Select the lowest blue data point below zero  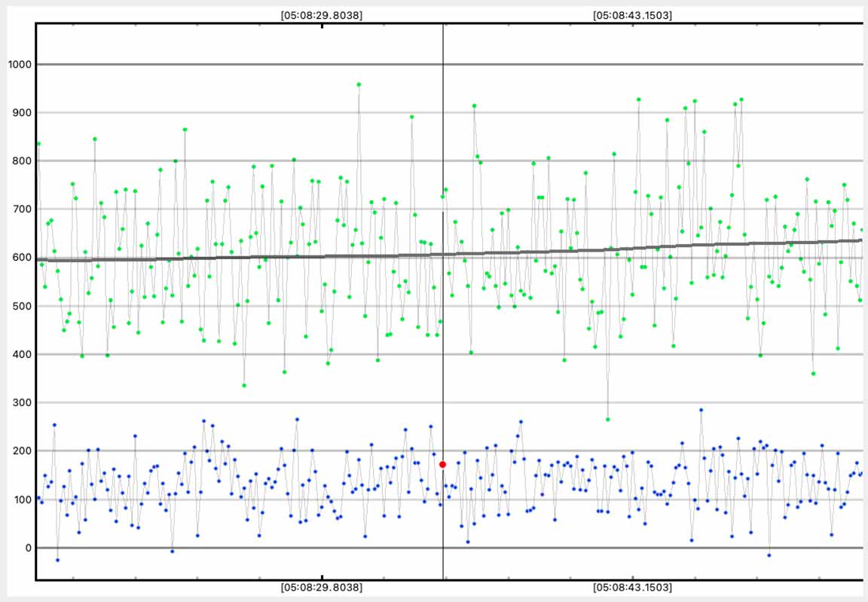(57, 560)
